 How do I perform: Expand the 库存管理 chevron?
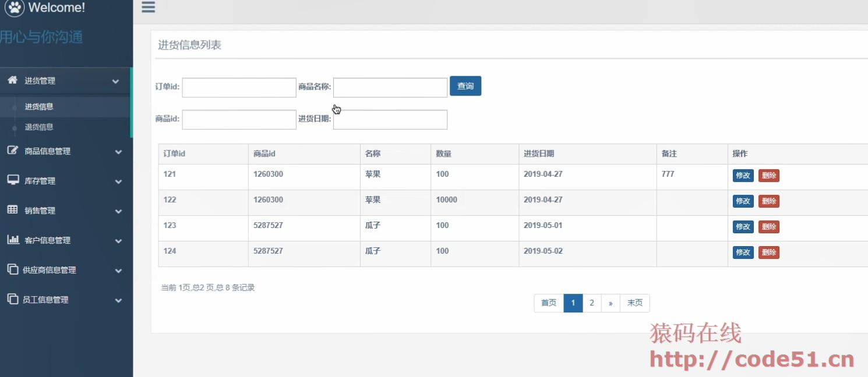click(118, 182)
